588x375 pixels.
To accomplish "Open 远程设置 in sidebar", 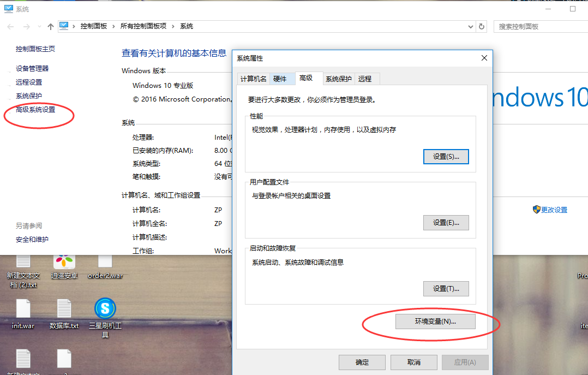I will point(29,82).
